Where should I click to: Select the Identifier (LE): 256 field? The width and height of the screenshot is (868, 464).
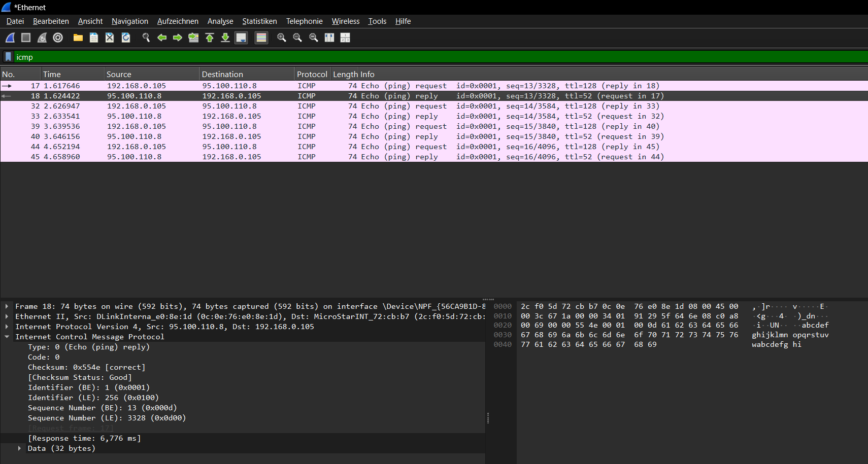coord(93,398)
